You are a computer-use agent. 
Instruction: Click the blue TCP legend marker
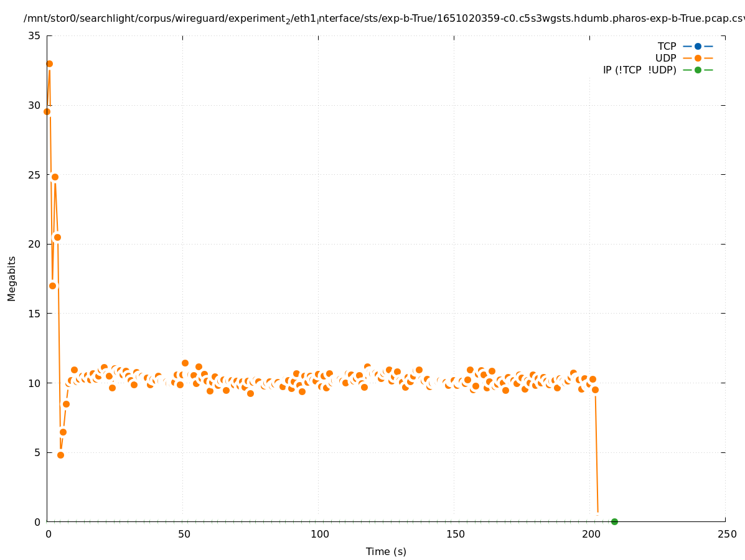coord(698,46)
